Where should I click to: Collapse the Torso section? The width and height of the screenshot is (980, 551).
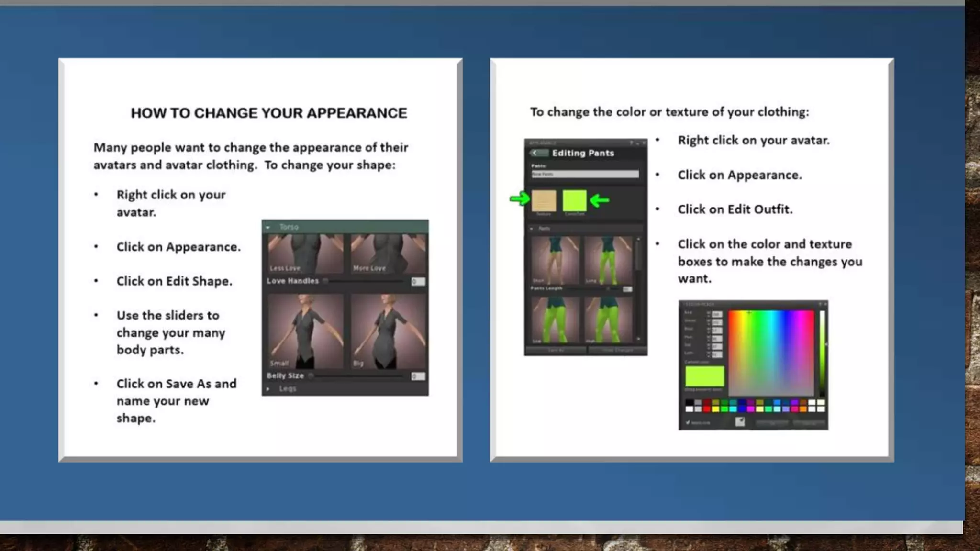tap(268, 227)
